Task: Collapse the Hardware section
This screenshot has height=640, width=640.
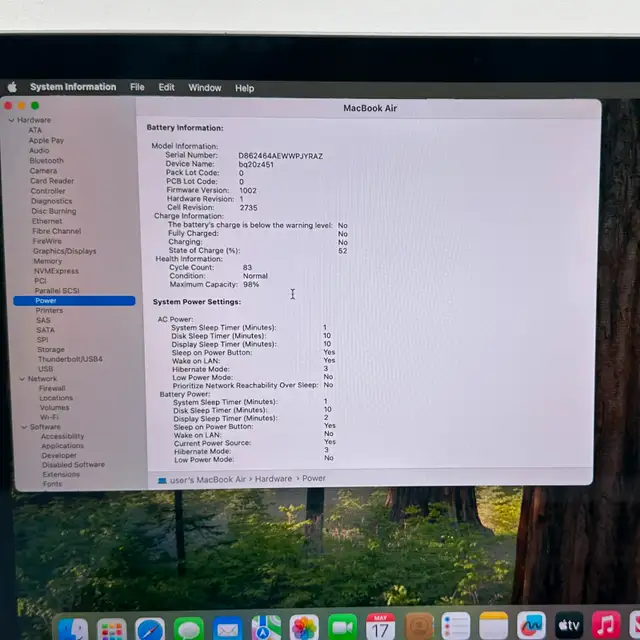Action: click(11, 120)
